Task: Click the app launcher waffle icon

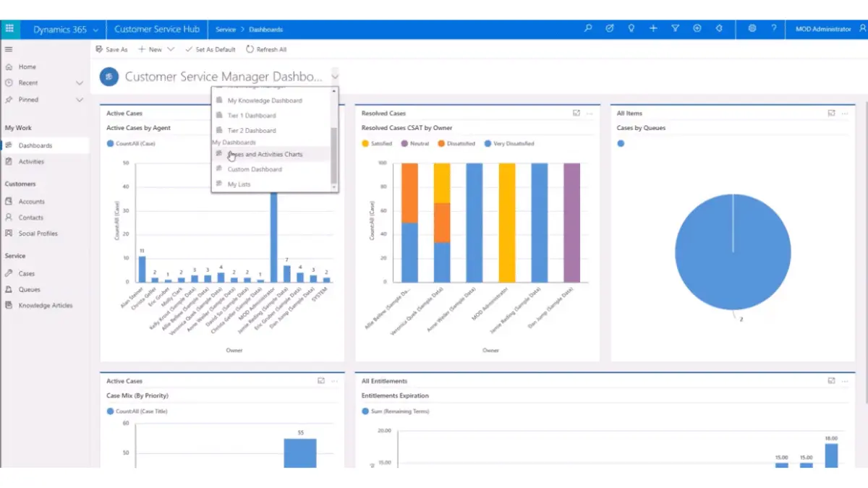Action: point(9,28)
